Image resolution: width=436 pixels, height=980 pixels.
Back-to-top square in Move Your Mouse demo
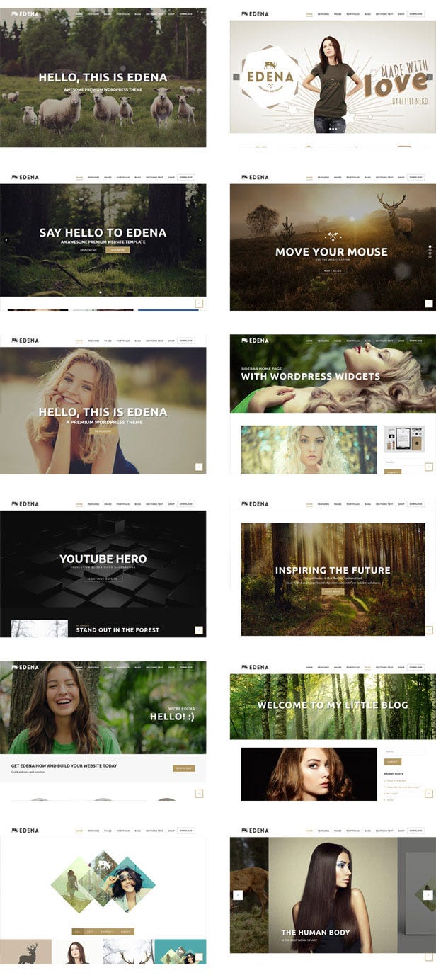pos(429,303)
